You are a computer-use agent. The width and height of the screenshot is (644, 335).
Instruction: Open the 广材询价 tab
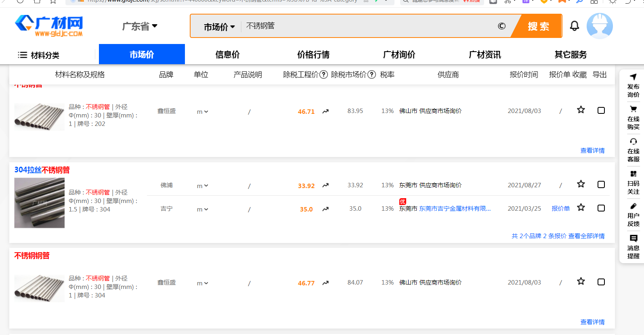[x=399, y=54]
